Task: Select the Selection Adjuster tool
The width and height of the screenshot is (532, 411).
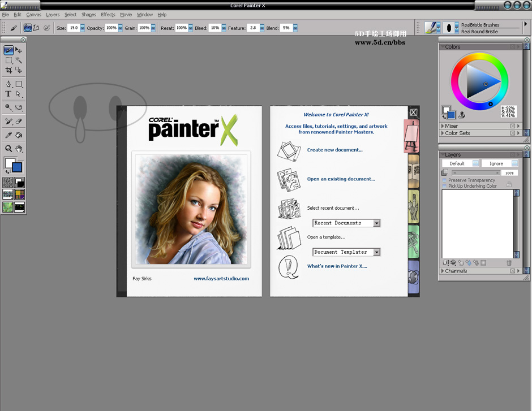Action: [x=19, y=70]
